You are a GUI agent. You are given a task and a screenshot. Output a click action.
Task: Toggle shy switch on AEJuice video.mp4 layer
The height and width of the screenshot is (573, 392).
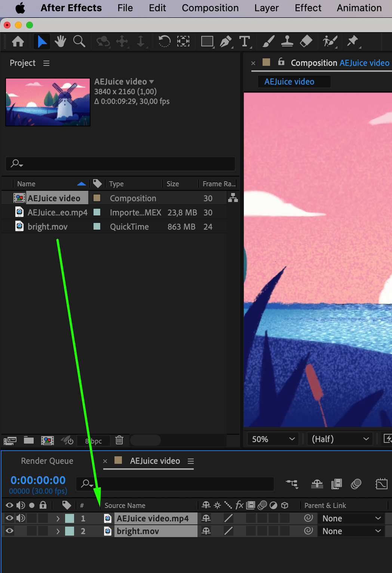click(206, 518)
